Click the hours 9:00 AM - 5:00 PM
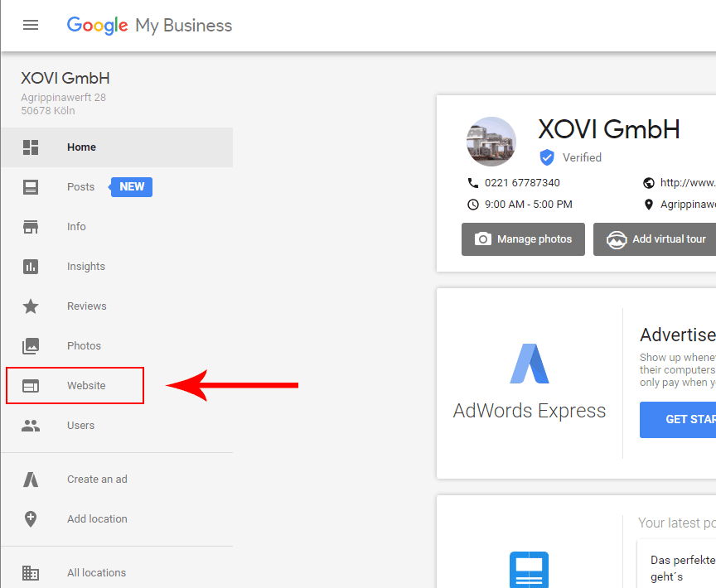 529,205
